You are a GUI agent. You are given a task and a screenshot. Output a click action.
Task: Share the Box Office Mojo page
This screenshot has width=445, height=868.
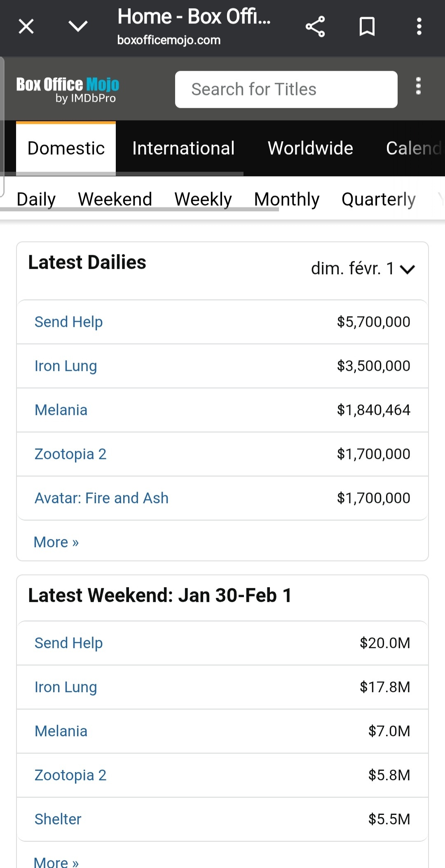[x=315, y=27]
